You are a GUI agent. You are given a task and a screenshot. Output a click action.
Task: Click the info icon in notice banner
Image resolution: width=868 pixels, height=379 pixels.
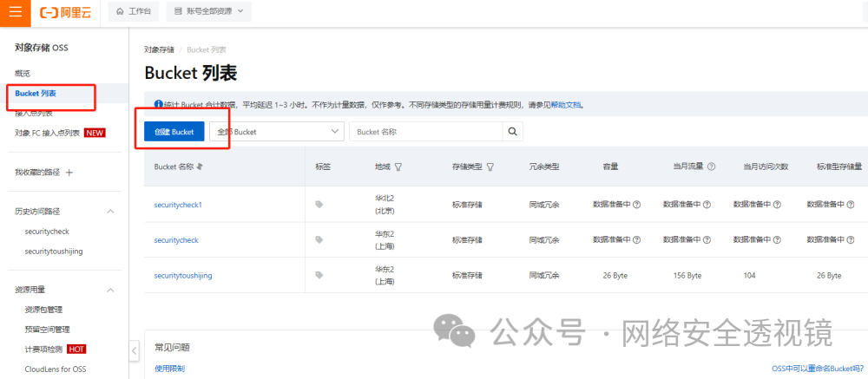point(158,104)
